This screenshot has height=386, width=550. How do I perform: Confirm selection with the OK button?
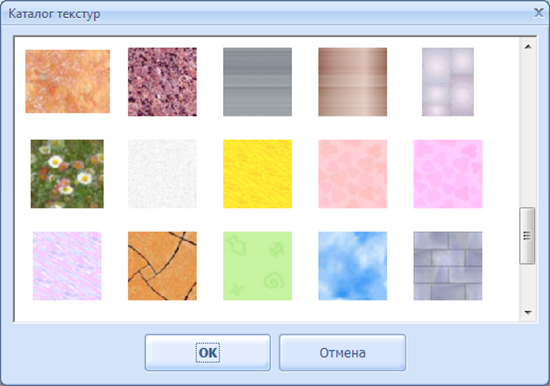208,352
